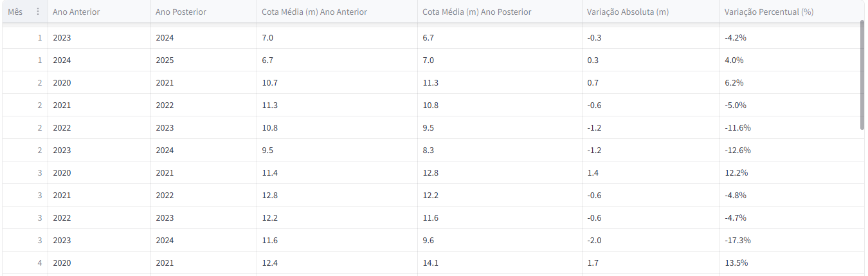Select the cell showing 13.5%
The image size is (868, 276).
click(x=736, y=262)
